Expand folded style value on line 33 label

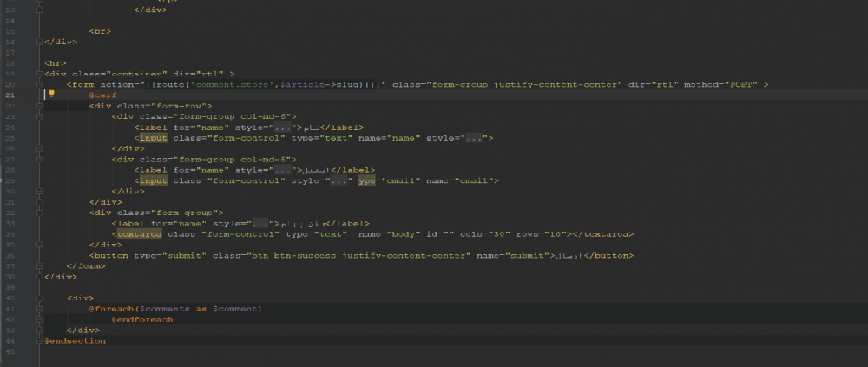coord(260,224)
